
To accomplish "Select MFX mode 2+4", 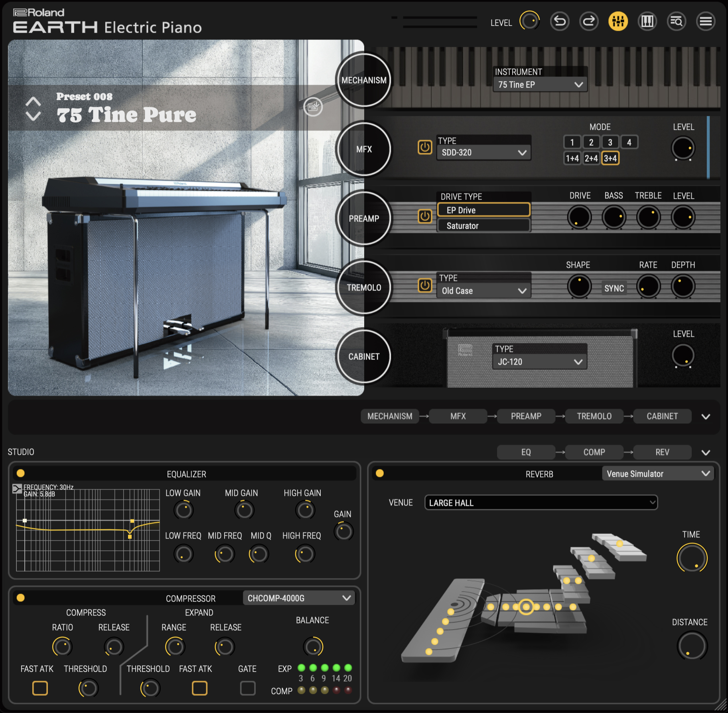I will pyautogui.click(x=591, y=158).
